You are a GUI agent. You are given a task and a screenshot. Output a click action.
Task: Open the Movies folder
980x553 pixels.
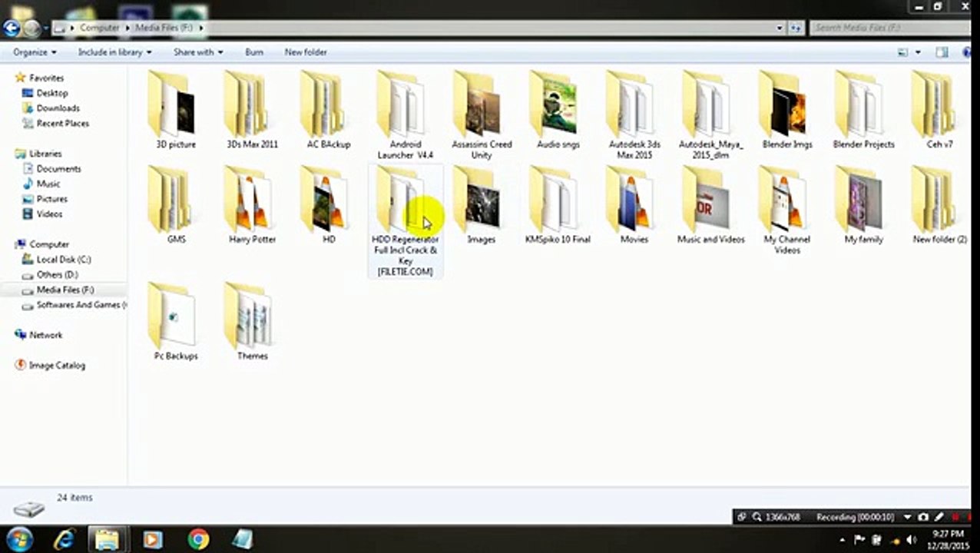click(x=634, y=204)
